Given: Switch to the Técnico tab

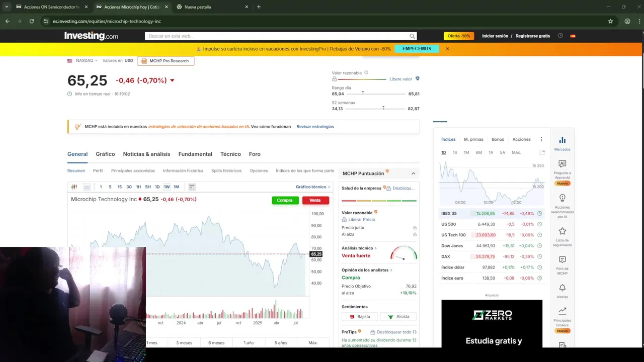Looking at the screenshot, I should click(230, 154).
